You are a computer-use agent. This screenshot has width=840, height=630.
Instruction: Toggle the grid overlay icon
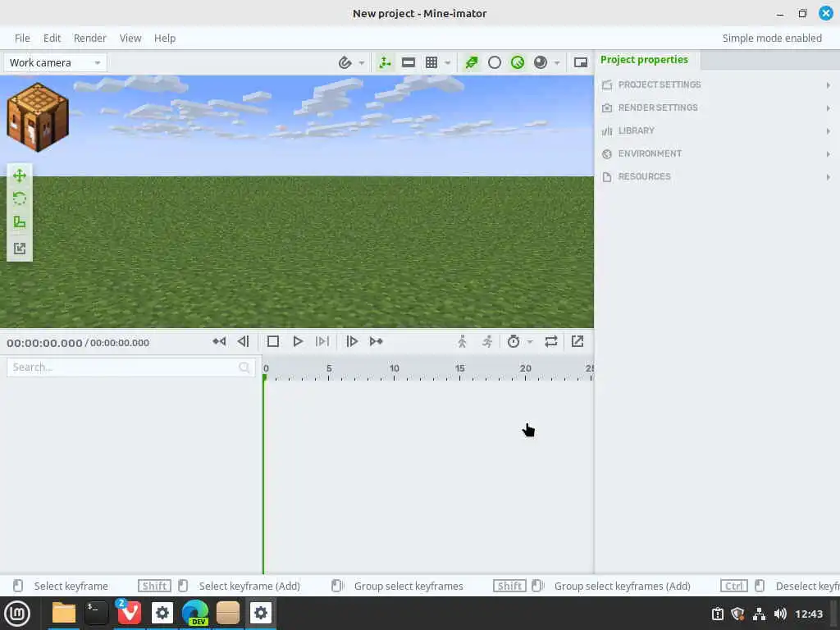(431, 62)
